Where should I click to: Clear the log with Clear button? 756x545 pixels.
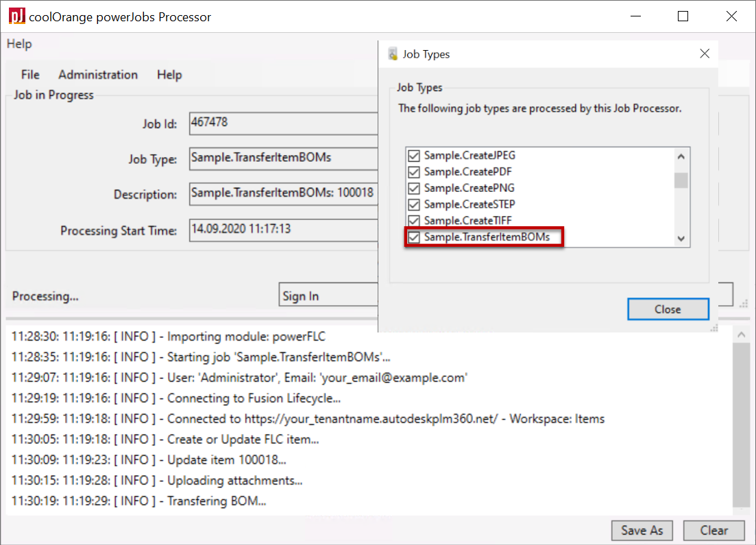click(x=714, y=530)
